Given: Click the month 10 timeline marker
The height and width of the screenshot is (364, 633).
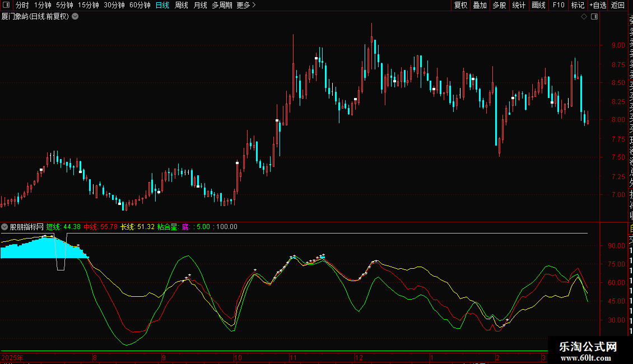Looking at the screenshot, I should tap(238, 357).
